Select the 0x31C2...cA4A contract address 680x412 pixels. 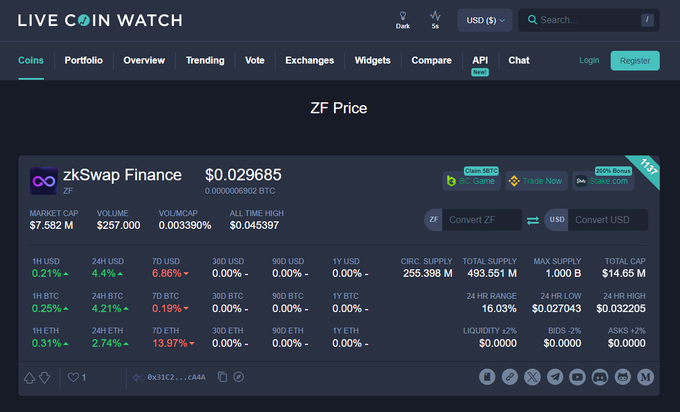(x=176, y=377)
